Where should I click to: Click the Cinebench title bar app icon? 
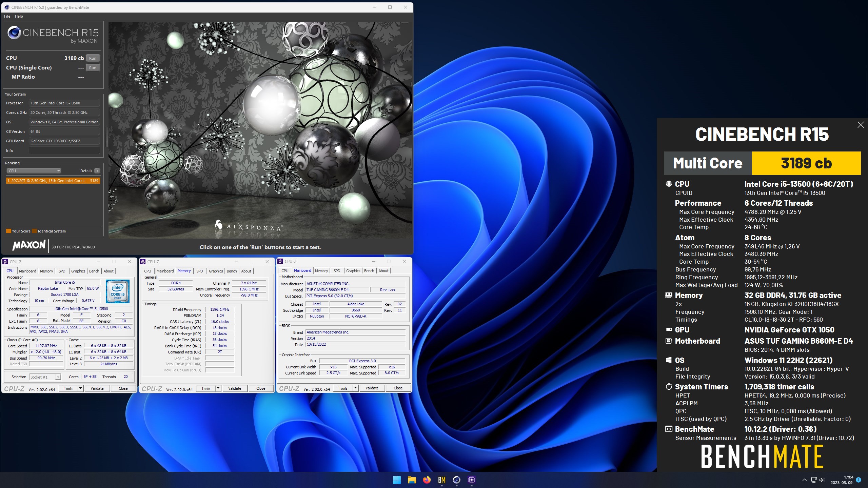tap(7, 7)
